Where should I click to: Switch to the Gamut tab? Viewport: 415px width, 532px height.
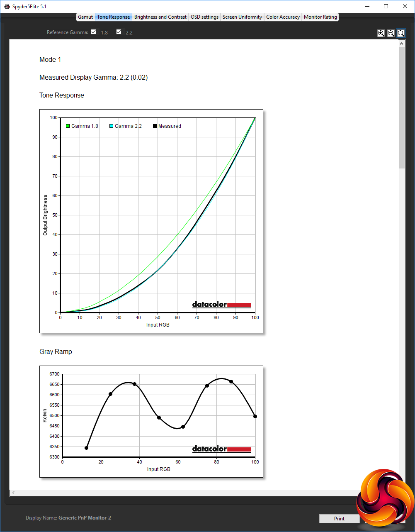click(85, 17)
